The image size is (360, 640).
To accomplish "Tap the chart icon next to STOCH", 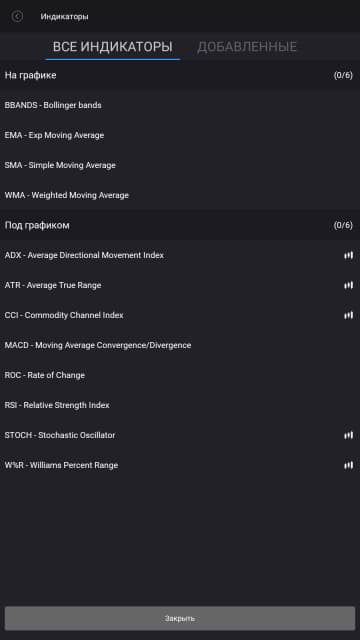I will pyautogui.click(x=348, y=435).
